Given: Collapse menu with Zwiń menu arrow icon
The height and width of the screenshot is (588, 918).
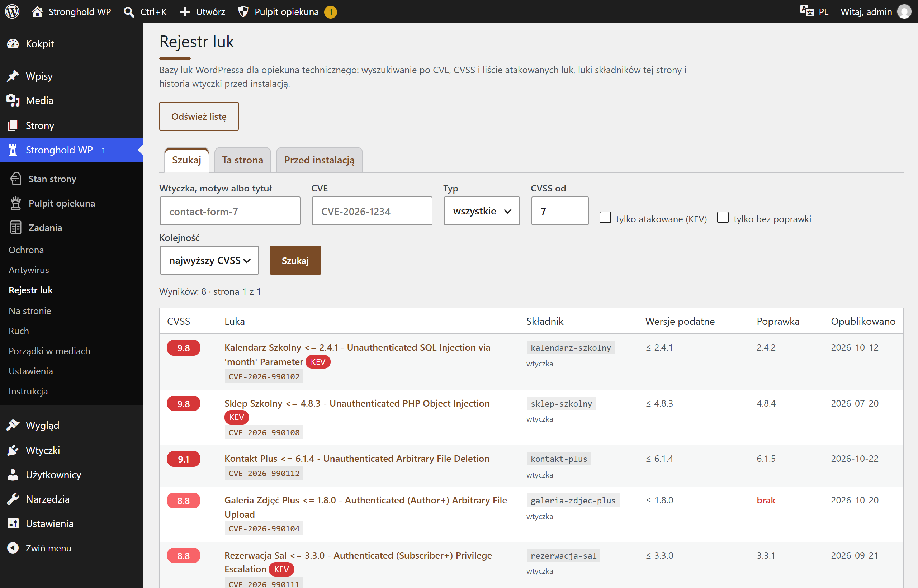Looking at the screenshot, I should click(13, 548).
